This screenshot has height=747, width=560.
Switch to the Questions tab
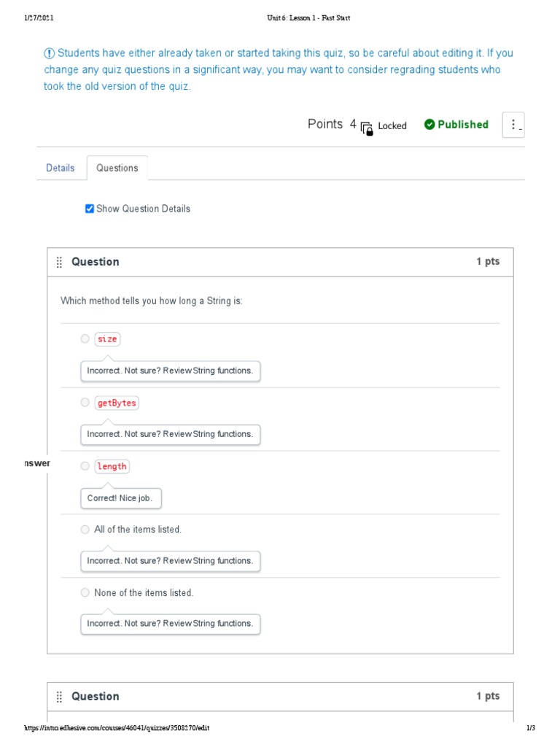pyautogui.click(x=117, y=168)
